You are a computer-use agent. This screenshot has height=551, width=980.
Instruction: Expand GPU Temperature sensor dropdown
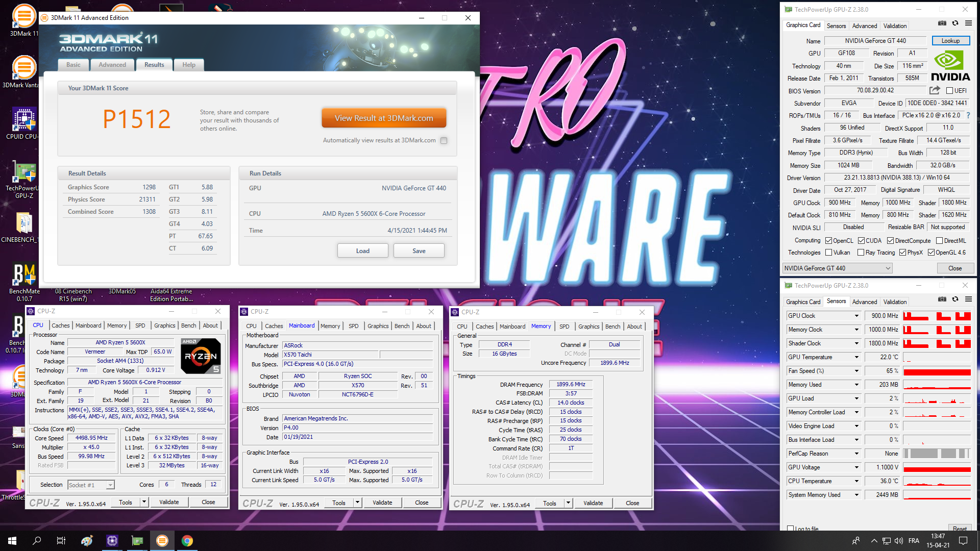click(x=856, y=357)
